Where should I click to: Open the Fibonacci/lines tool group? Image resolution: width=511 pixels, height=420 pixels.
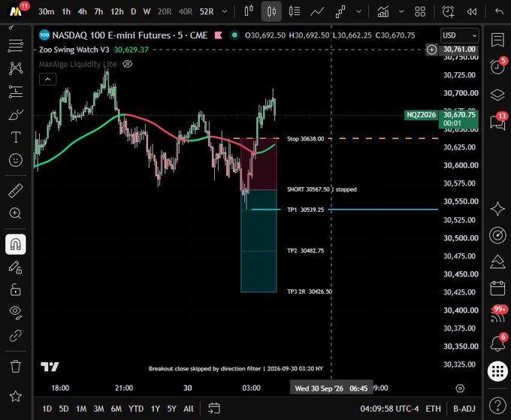point(16,46)
